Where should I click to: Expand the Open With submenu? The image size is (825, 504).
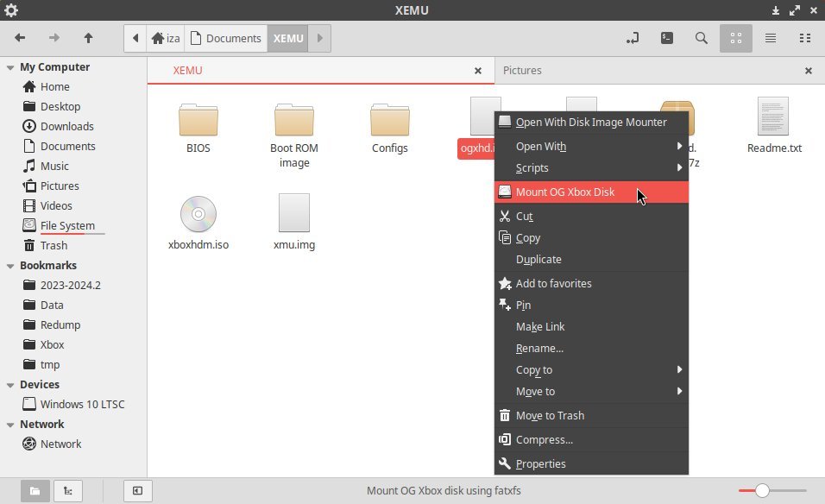tap(591, 146)
